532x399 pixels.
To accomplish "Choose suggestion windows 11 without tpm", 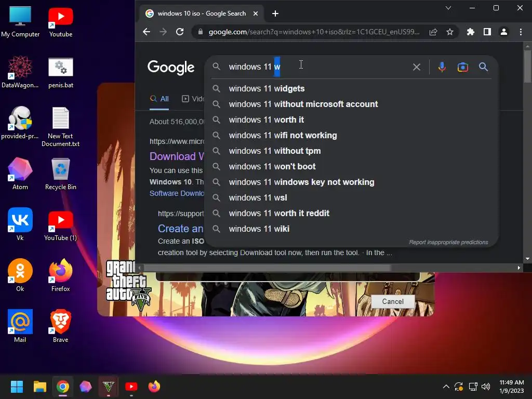I will pos(352,151).
